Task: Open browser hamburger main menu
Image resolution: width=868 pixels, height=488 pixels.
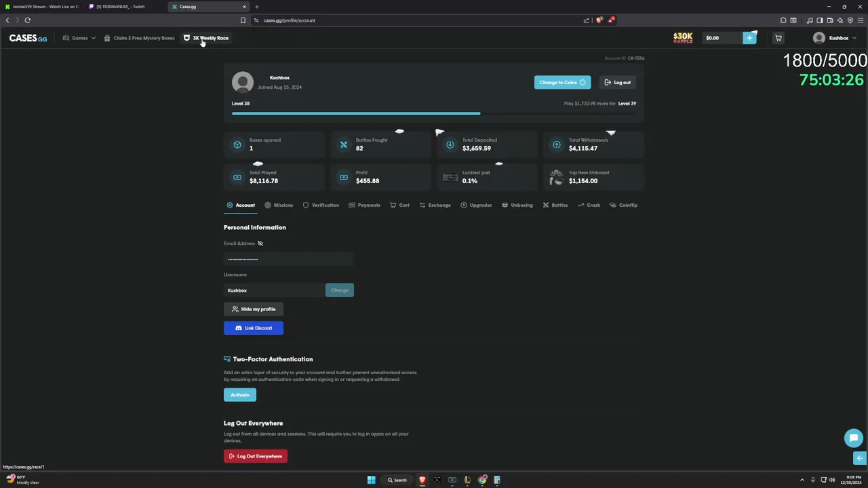Action: coord(861,20)
